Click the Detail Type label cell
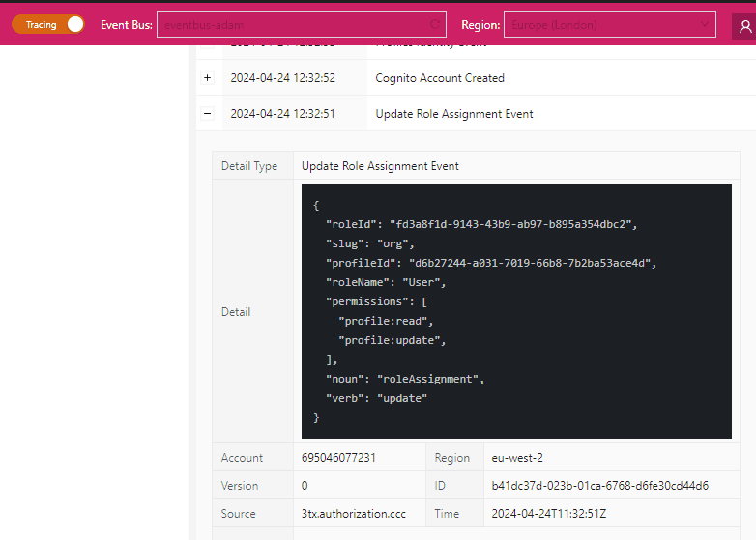This screenshot has width=756, height=540. tap(249, 166)
